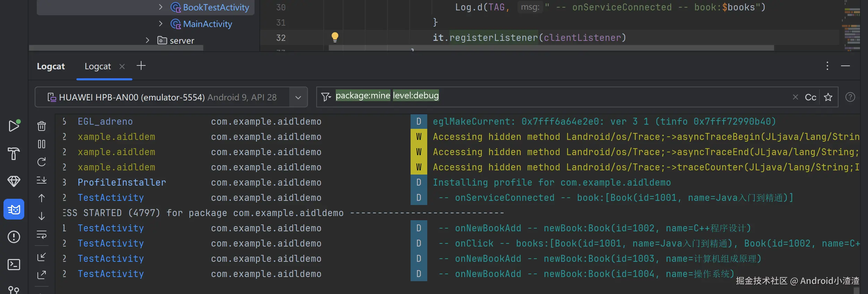868x294 pixels.
Task: Expand the server folder node
Action: (147, 40)
